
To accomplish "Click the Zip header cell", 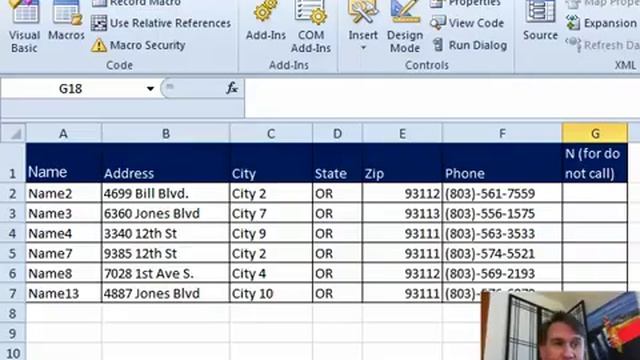I will (402, 163).
